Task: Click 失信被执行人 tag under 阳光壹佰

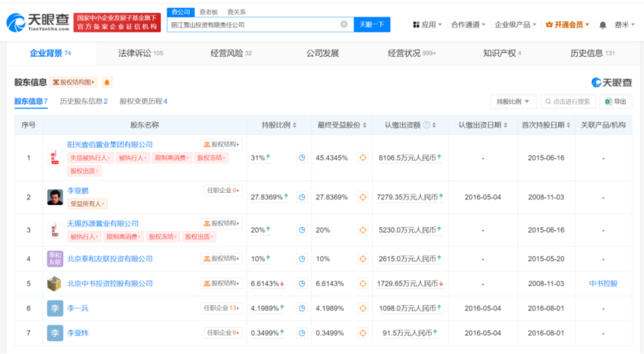Action: [89, 157]
